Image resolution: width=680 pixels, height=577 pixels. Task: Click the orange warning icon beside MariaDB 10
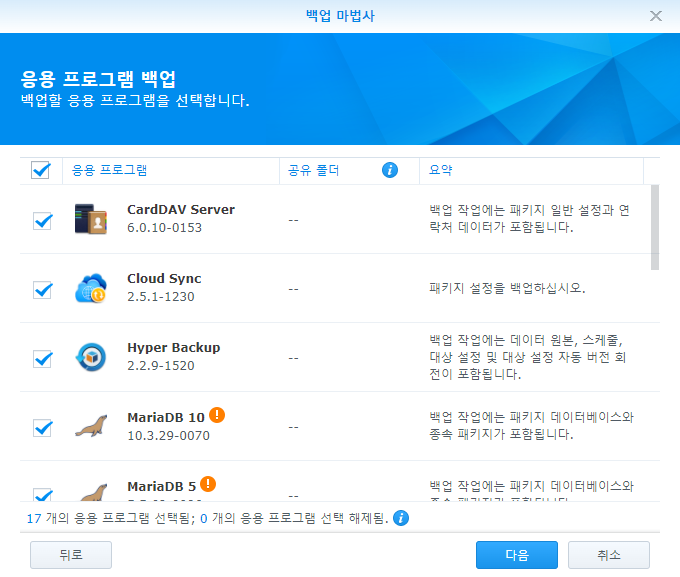(x=217, y=415)
